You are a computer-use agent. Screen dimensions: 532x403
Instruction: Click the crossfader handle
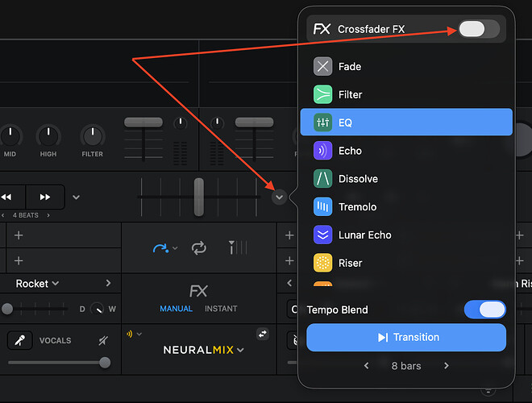(199, 197)
